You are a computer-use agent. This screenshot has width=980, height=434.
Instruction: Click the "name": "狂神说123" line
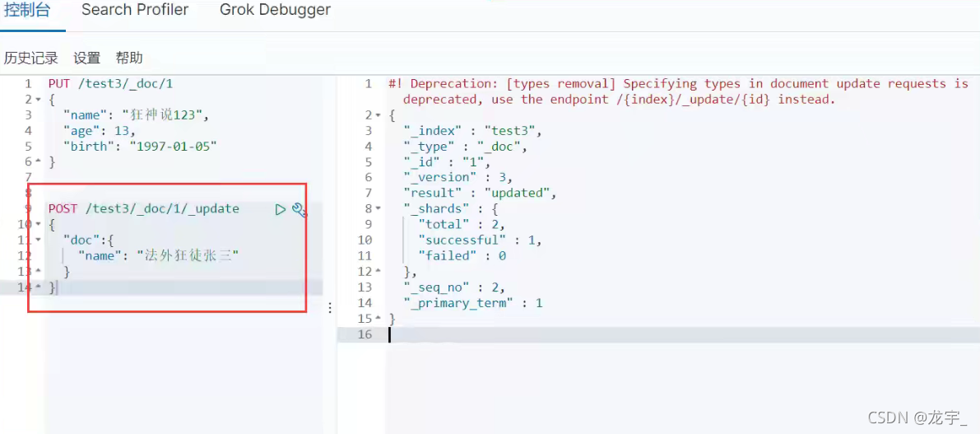pos(136,115)
